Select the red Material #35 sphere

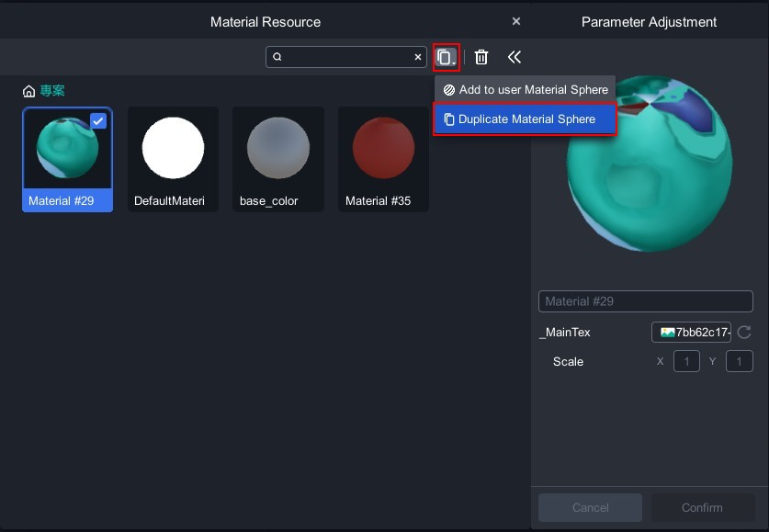(383, 149)
